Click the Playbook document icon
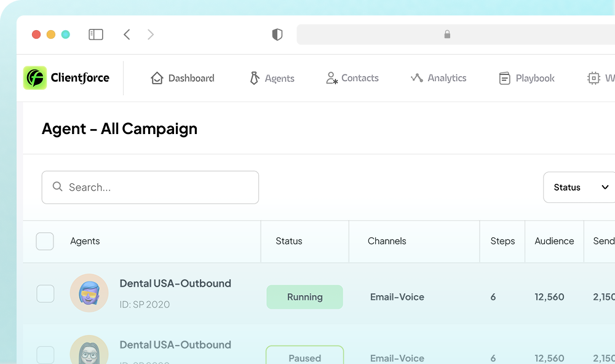 click(504, 78)
